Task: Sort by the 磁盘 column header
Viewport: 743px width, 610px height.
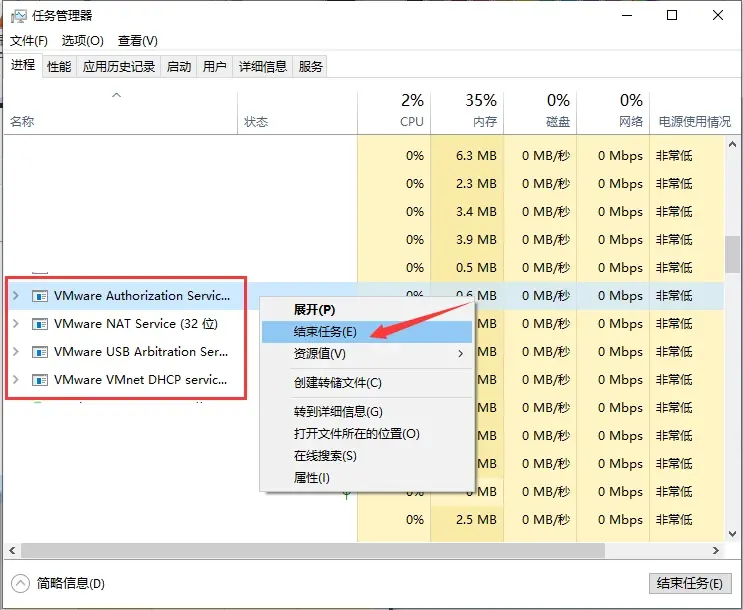Action: [x=540, y=113]
